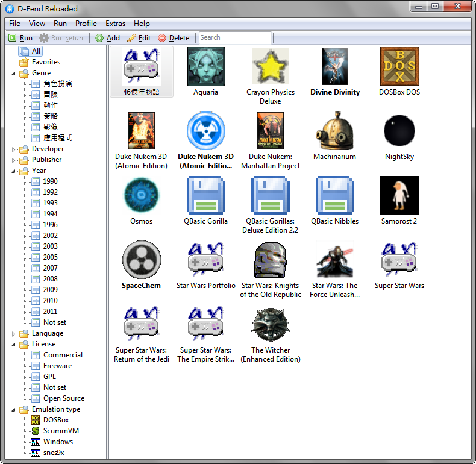Collapse the Genre tree node
Image resolution: width=476 pixels, height=464 pixels.
[13, 74]
